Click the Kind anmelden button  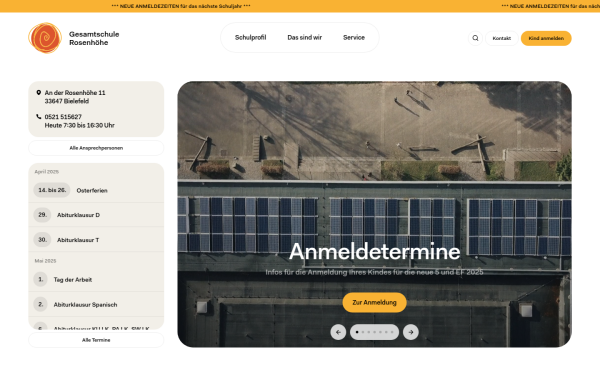click(546, 38)
